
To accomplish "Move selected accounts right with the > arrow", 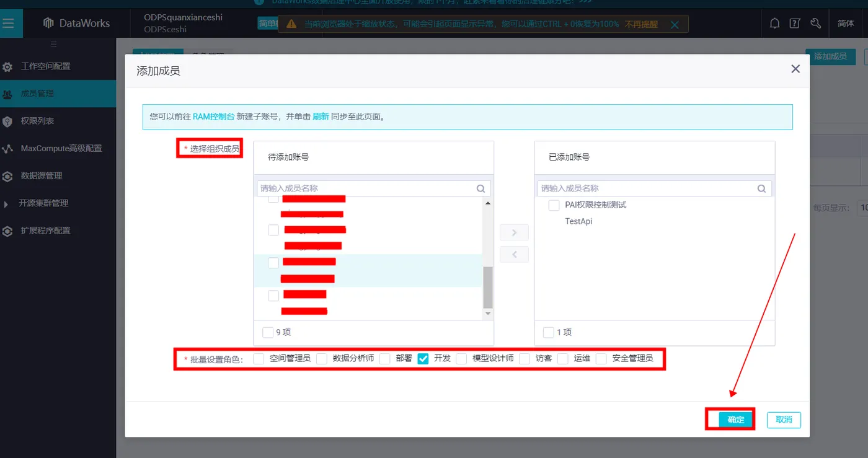I will point(514,232).
